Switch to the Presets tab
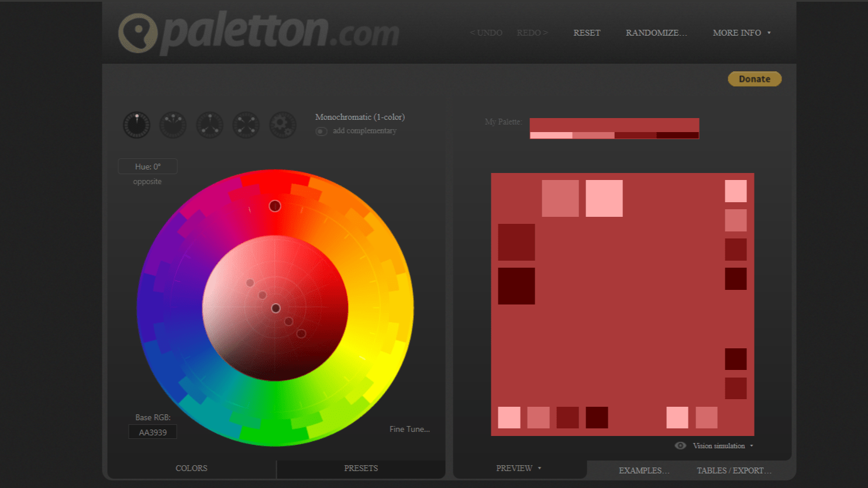Screen dimensions: 868x488 pyautogui.click(x=361, y=468)
